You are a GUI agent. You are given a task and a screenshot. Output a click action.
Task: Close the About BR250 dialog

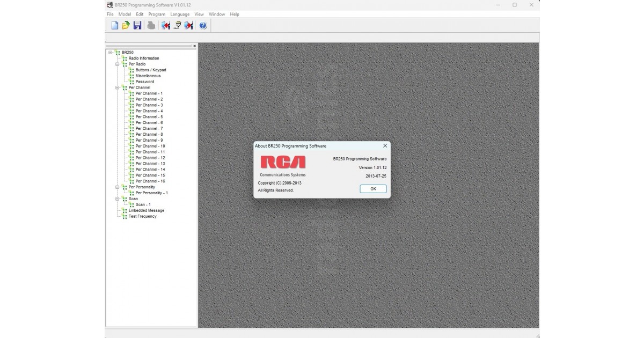[385, 145]
